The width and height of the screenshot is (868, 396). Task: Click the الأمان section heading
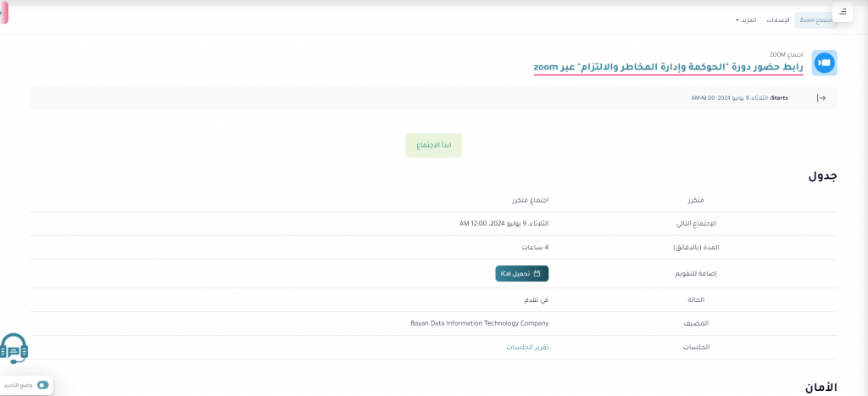821,387
